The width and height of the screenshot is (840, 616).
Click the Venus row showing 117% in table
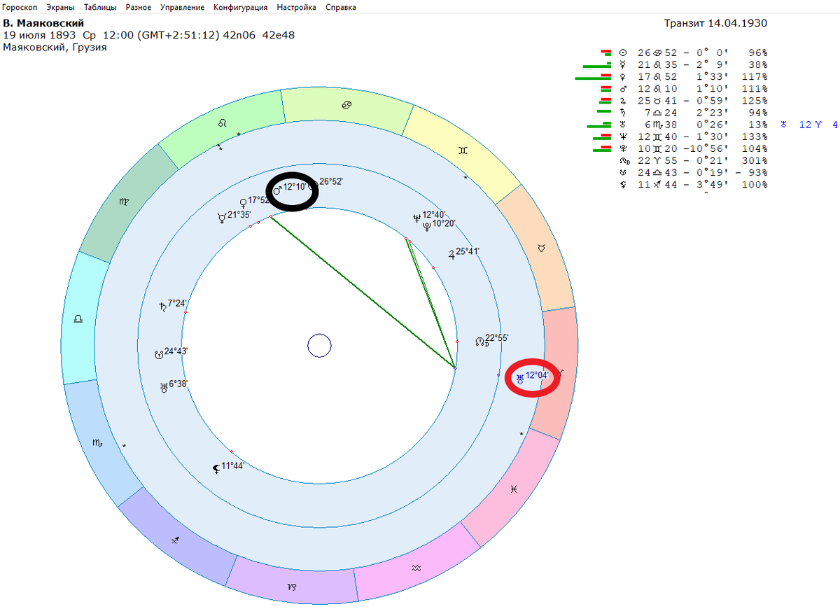[x=693, y=76]
